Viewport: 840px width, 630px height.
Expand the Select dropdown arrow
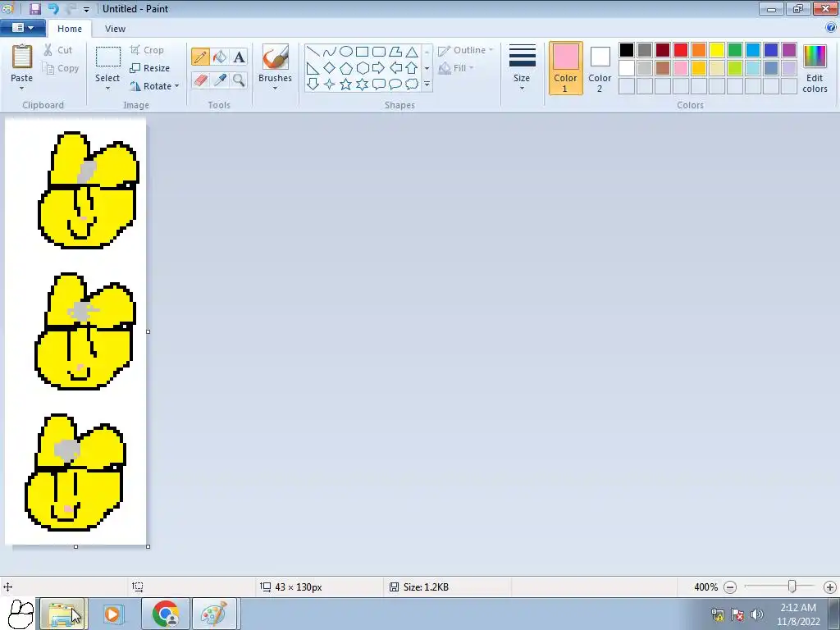(107, 89)
